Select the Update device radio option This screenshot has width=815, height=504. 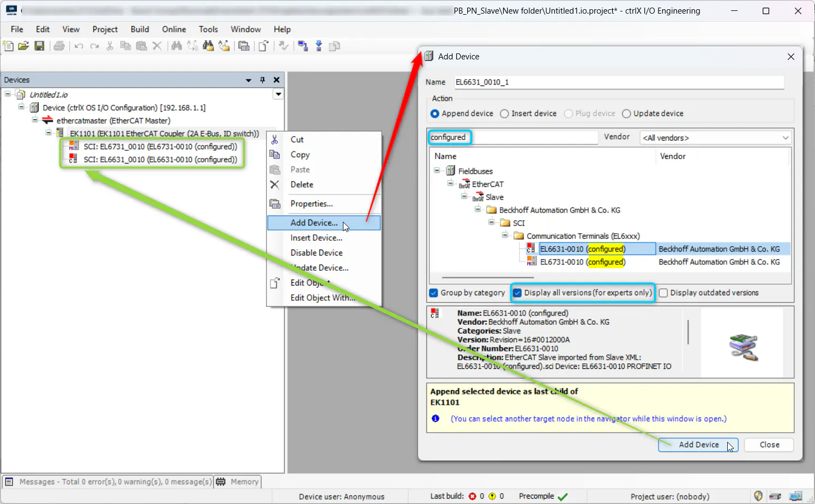(626, 114)
